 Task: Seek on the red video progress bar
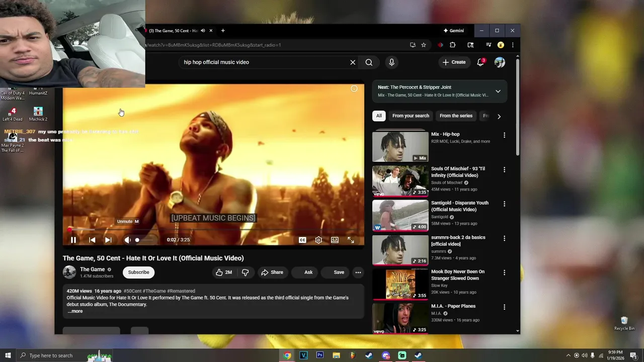pos(213,230)
